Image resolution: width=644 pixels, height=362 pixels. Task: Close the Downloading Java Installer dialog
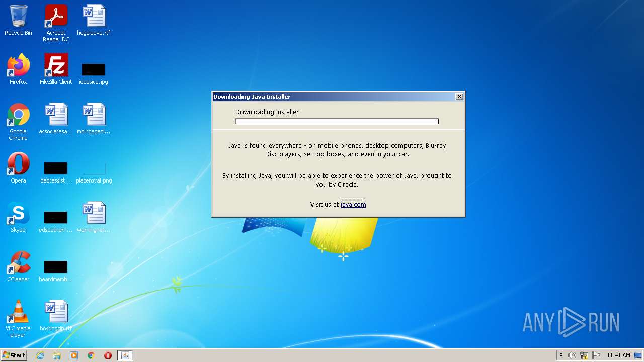click(x=459, y=97)
